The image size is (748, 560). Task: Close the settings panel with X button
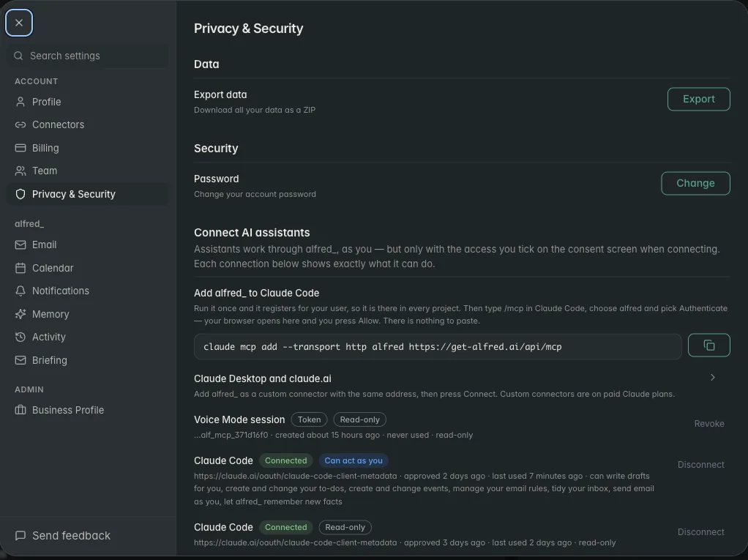pos(18,23)
